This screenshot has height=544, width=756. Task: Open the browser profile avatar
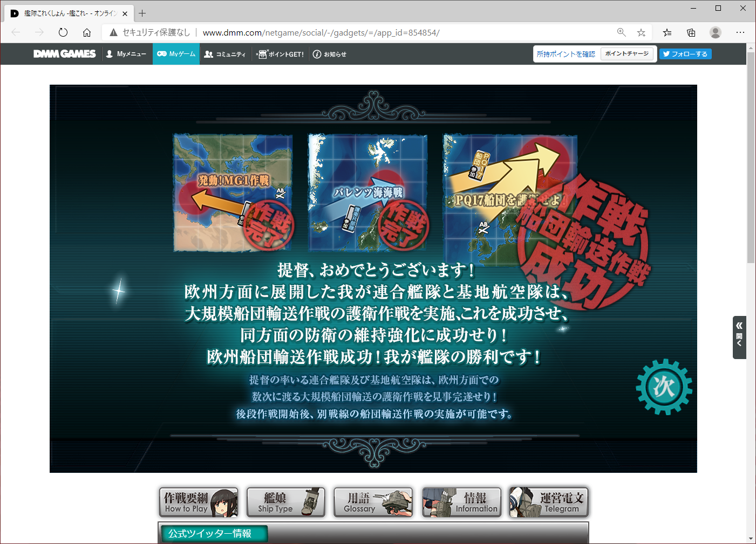(x=716, y=32)
